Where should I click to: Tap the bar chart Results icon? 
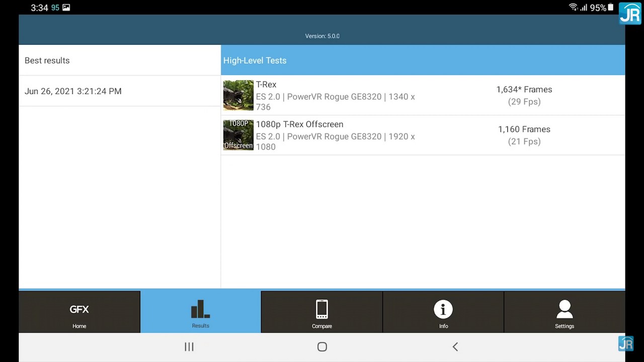coord(200,309)
